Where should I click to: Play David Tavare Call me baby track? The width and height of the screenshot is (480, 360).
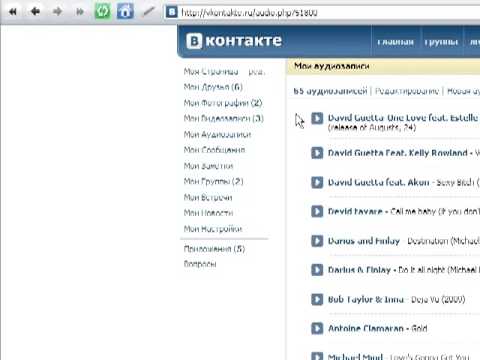coord(317,211)
